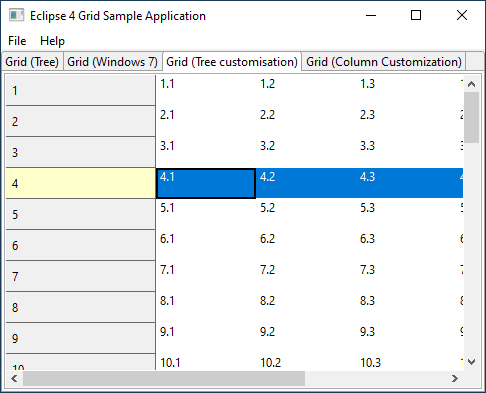Screen dimensions: 486x393
Task: Minimize the application window
Action: click(371, 15)
